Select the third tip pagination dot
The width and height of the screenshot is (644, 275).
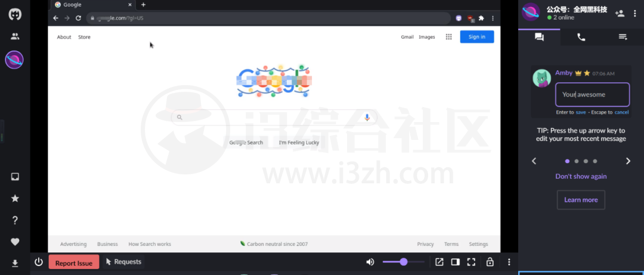coord(586,161)
